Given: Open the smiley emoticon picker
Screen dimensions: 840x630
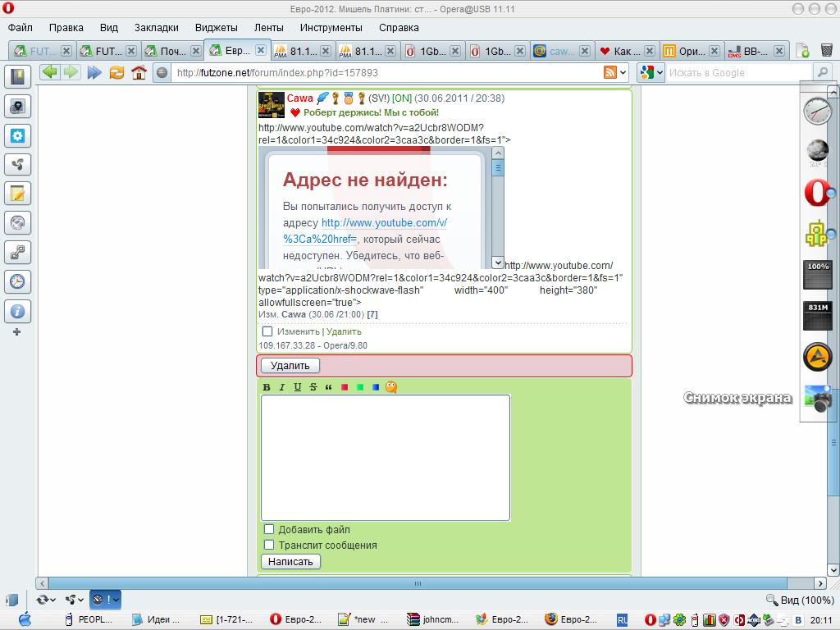Looking at the screenshot, I should click(x=391, y=387).
